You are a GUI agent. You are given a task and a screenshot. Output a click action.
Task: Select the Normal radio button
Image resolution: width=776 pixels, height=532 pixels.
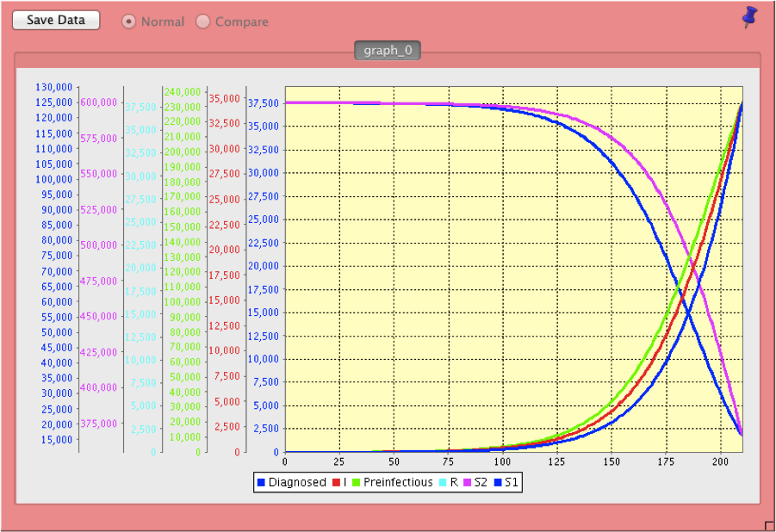(129, 22)
